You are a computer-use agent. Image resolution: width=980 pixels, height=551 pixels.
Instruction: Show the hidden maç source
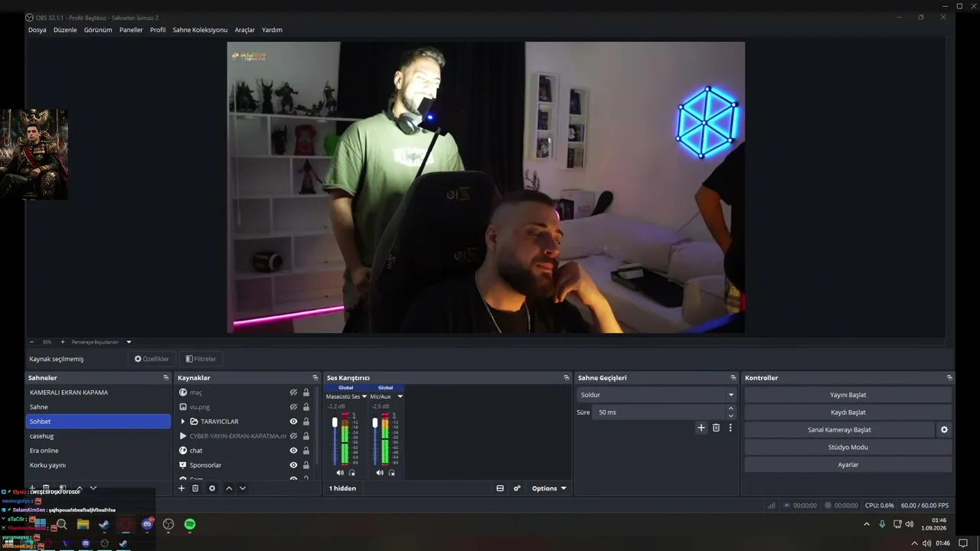293,393
